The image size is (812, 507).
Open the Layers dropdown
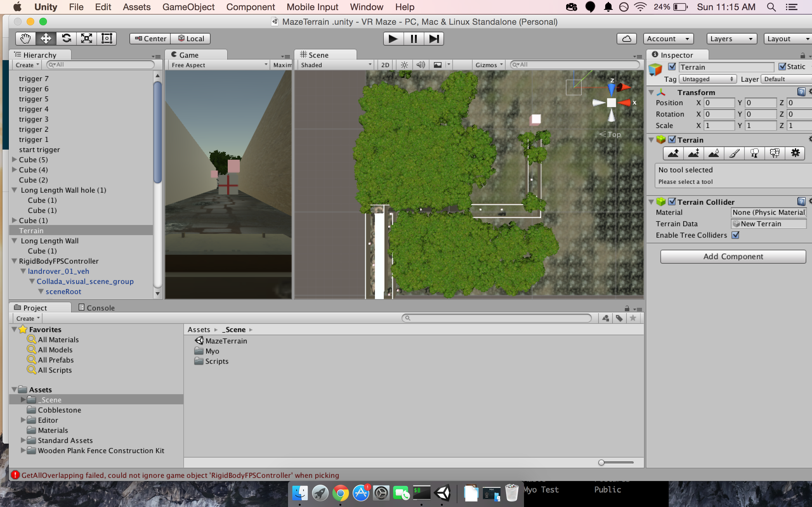click(x=731, y=39)
